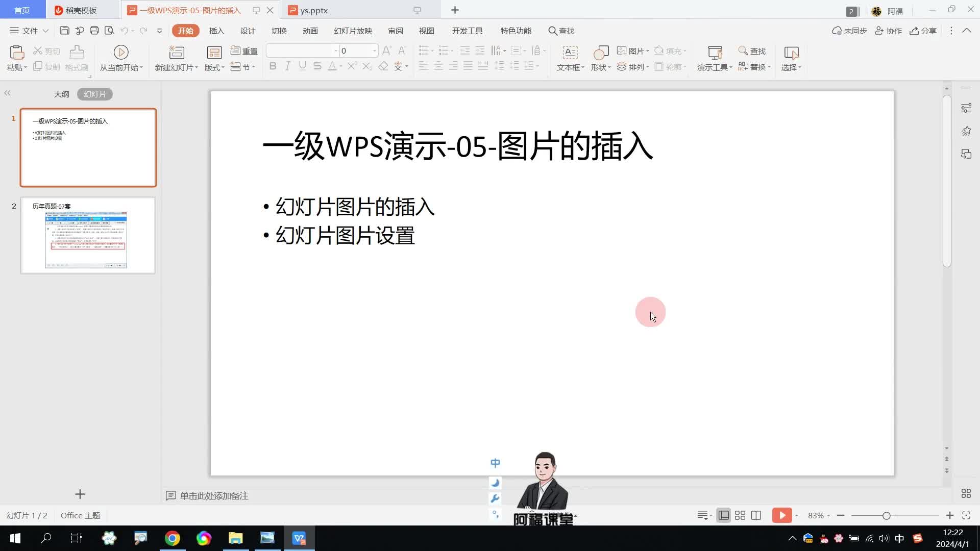
Task: Toggle the 幻灯片 thumbnail pane mode
Action: (95, 94)
